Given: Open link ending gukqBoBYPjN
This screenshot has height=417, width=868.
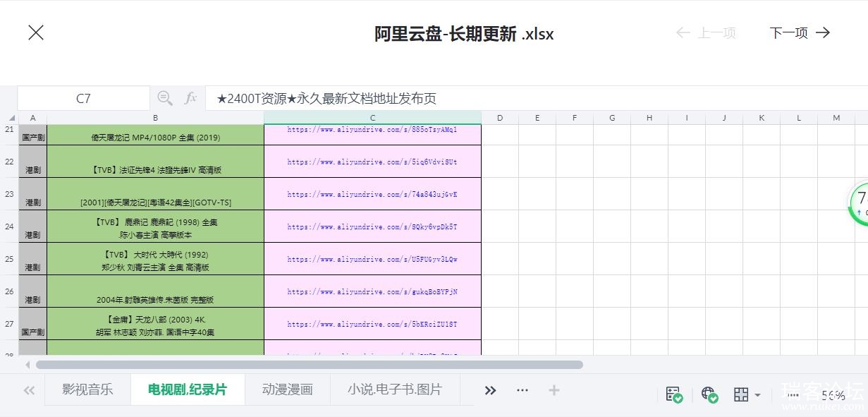Looking at the screenshot, I should click(372, 291).
